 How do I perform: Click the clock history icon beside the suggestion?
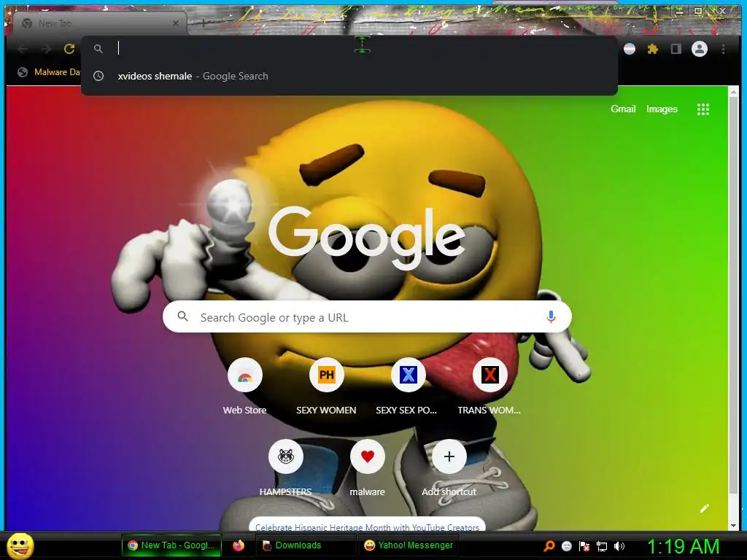pos(98,76)
